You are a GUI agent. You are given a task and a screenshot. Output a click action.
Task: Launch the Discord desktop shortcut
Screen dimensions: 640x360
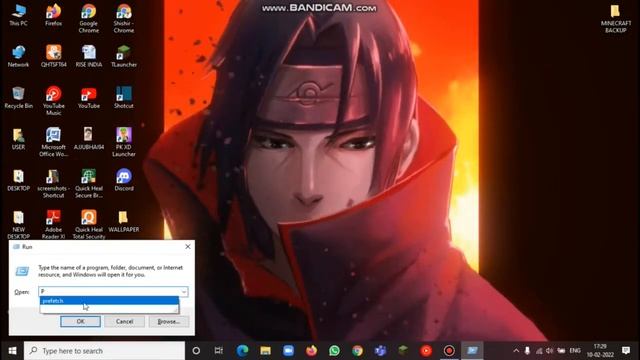[124, 180]
